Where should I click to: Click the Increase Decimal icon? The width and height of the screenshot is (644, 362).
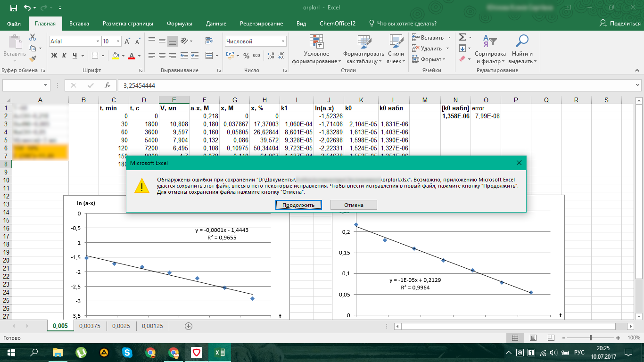pyautogui.click(x=270, y=56)
